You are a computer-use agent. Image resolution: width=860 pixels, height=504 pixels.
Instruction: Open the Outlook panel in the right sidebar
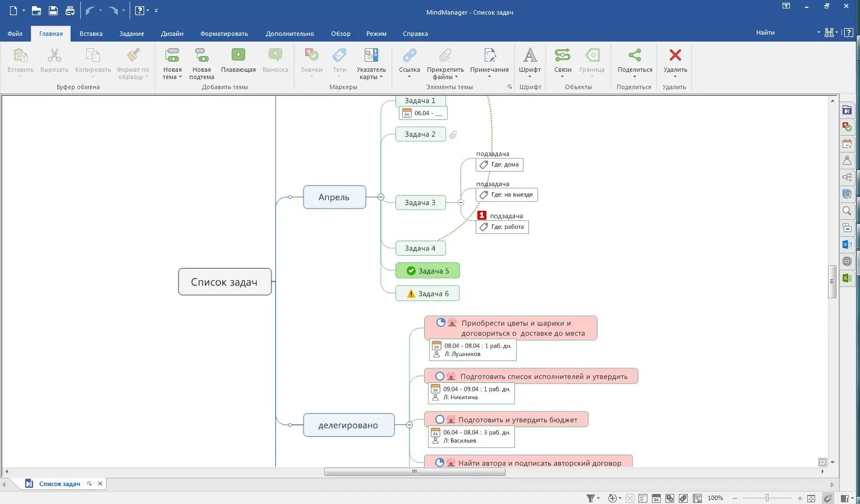pos(847,244)
